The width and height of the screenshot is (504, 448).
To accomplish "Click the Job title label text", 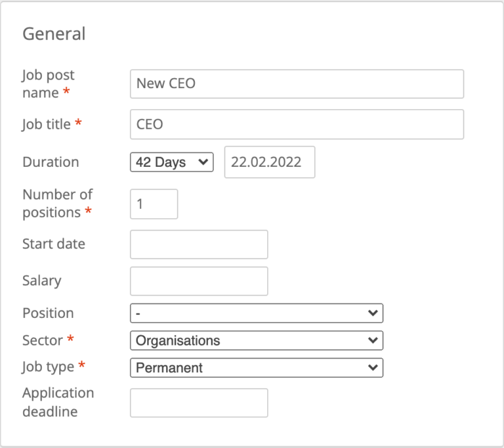I will [x=47, y=124].
